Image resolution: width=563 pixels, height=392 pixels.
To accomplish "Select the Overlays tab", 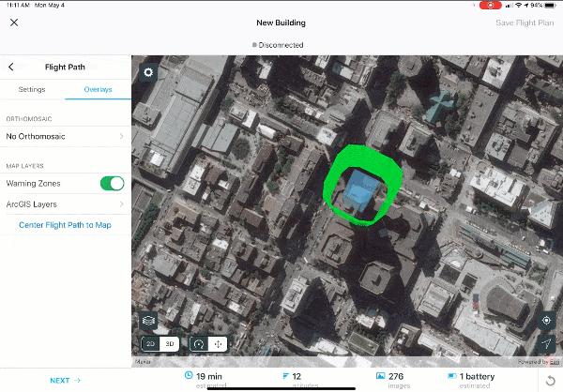I will coord(98,89).
